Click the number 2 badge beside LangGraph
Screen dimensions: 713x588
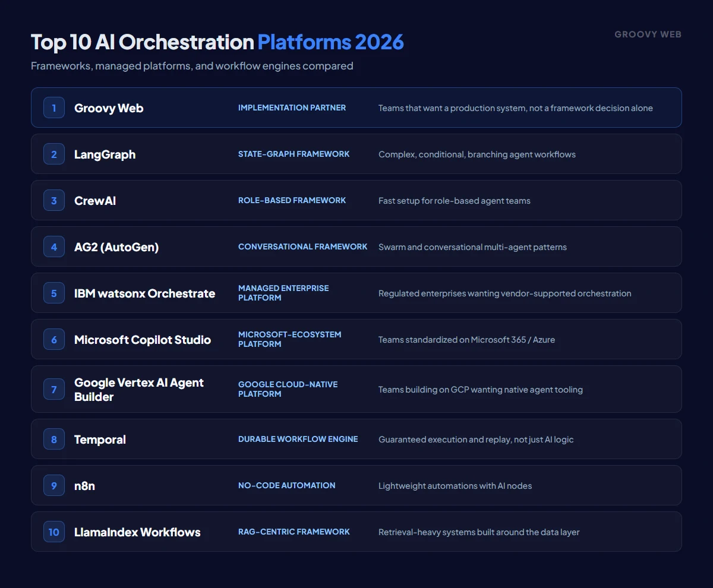point(54,154)
